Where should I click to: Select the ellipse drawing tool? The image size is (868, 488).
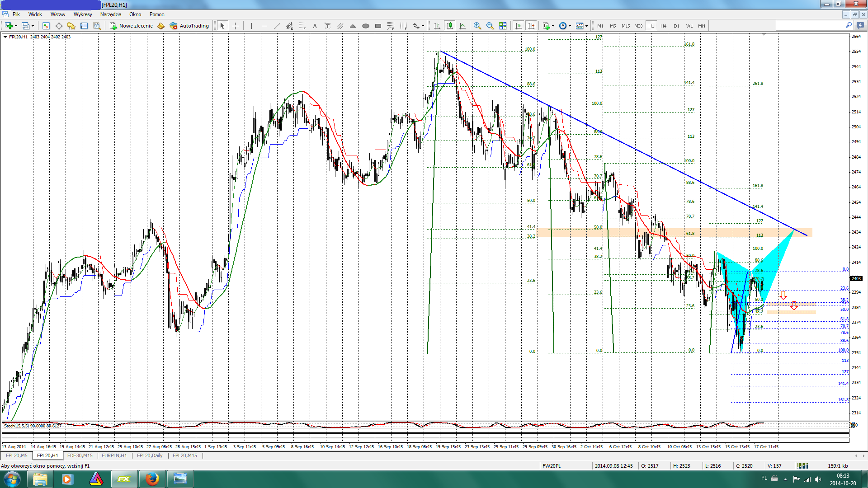[365, 26]
